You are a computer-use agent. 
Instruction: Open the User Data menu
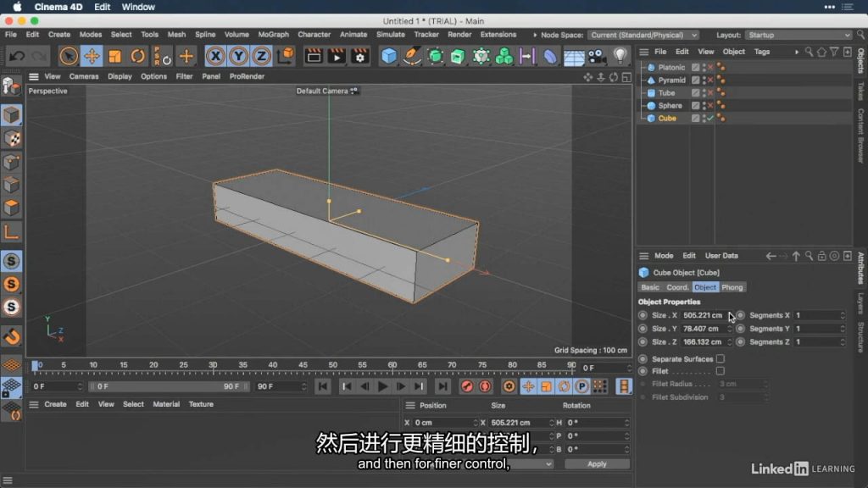[x=721, y=256]
